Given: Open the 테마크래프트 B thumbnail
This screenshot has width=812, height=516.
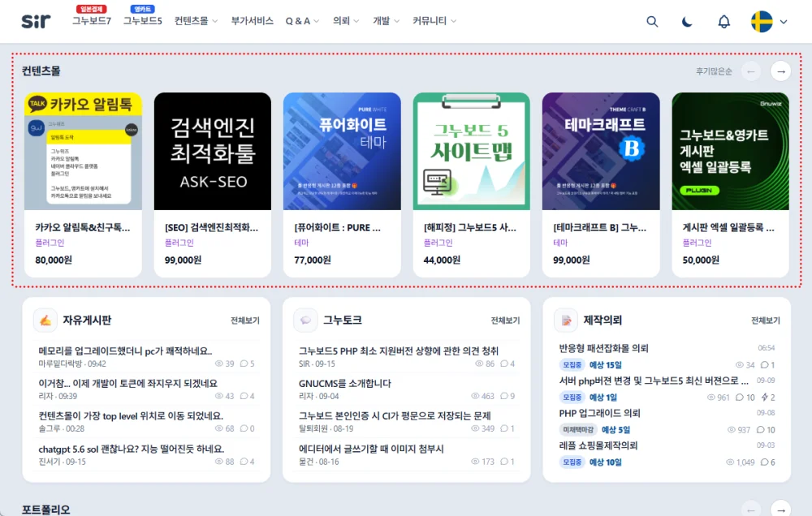Looking at the screenshot, I should point(601,151).
